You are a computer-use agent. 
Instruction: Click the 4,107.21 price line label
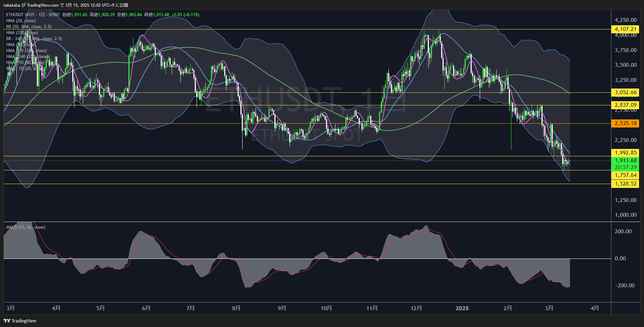(625, 29)
